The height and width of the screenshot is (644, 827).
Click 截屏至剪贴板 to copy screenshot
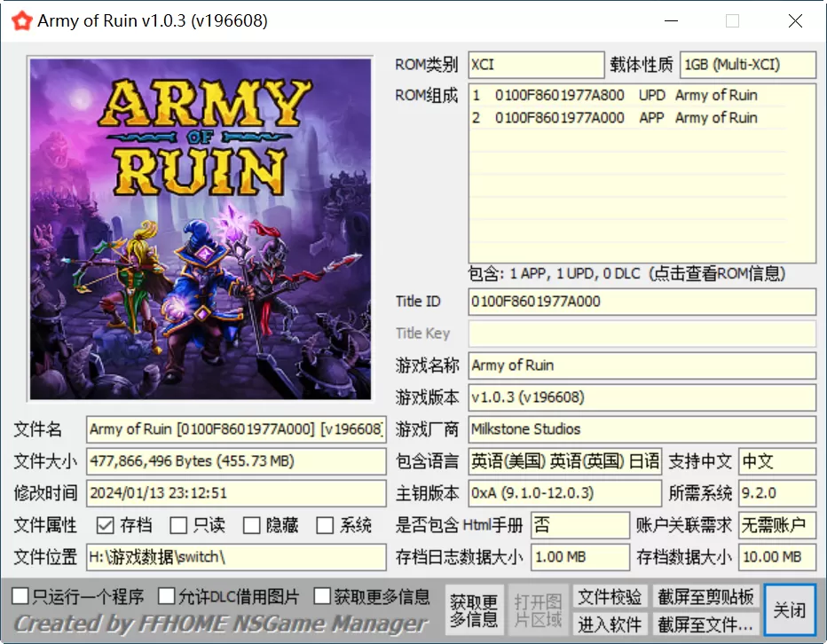[x=705, y=597]
